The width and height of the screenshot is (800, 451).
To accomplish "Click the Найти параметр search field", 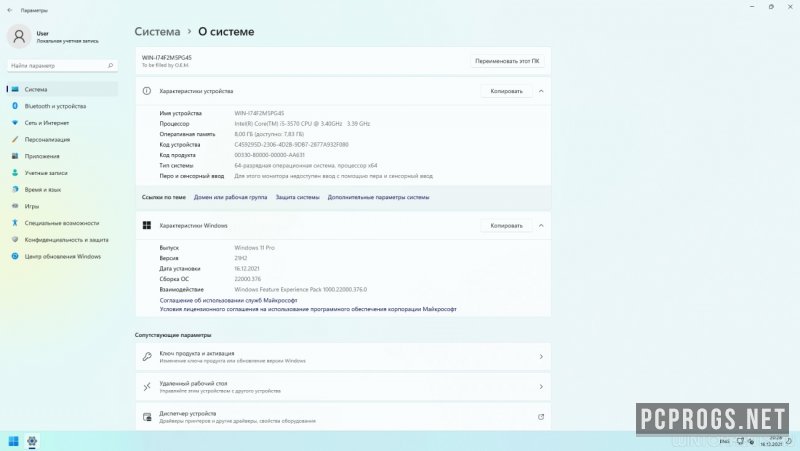I will pos(62,65).
